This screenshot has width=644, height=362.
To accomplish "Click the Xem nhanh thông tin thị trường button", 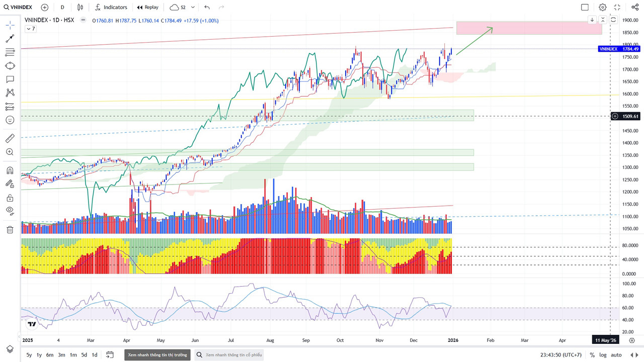I will 157,355.
